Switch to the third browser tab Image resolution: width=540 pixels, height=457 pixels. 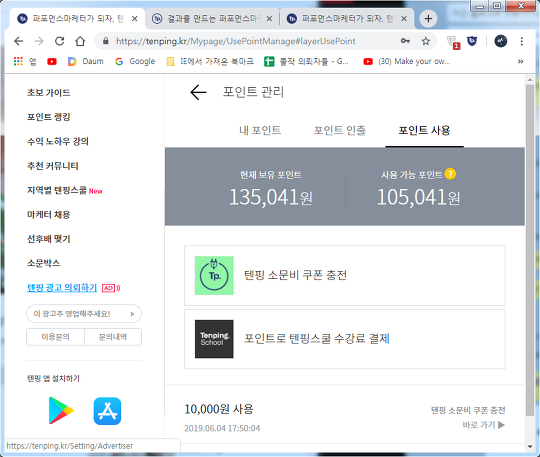click(347, 19)
